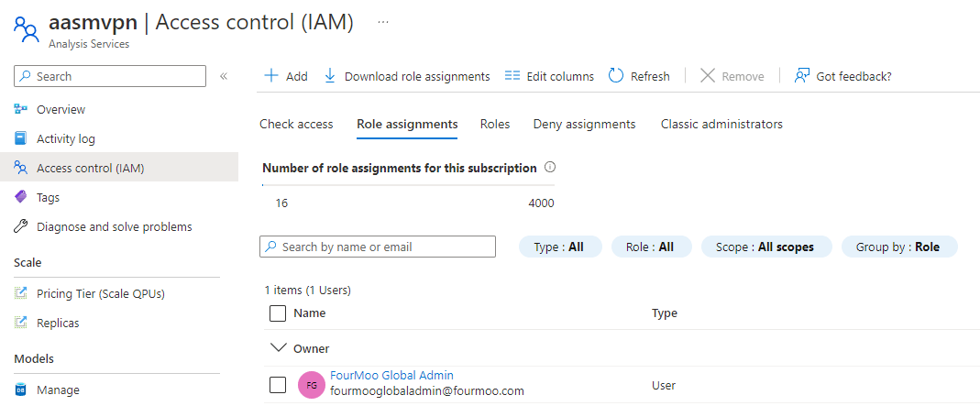Click Got feedback? link
Image resolution: width=980 pixels, height=417 pixels.
[853, 76]
